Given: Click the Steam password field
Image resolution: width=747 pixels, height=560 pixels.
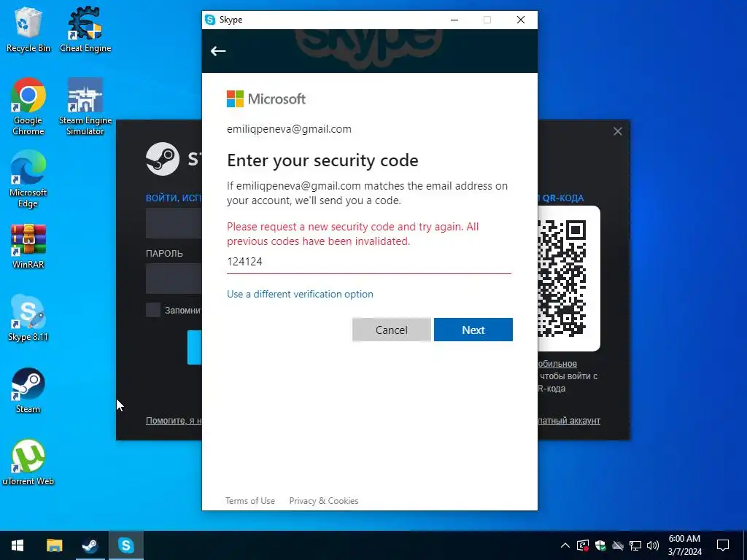Looking at the screenshot, I should coord(174,278).
